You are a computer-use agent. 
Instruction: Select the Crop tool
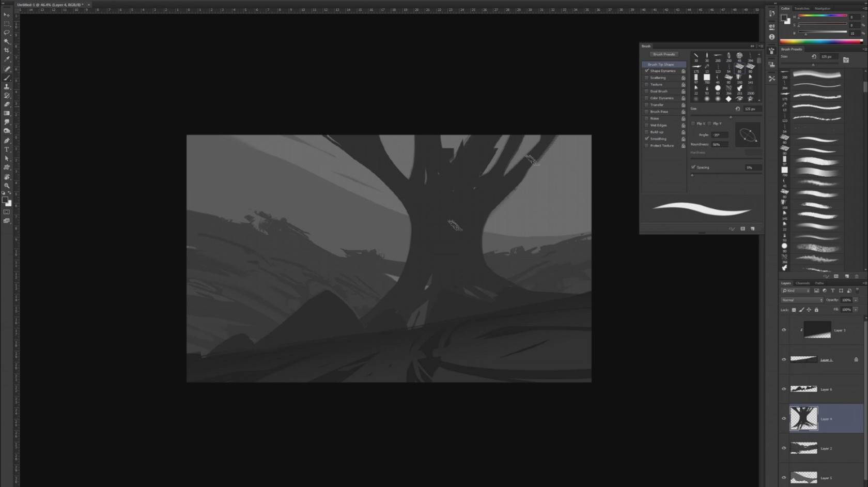pos(7,50)
